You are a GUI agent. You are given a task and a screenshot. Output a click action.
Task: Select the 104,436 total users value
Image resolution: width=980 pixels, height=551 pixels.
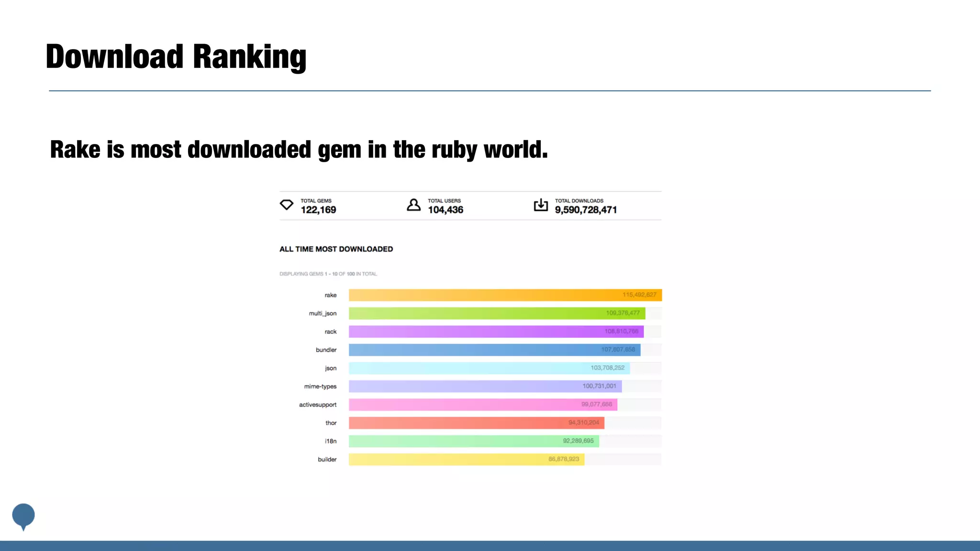click(x=445, y=210)
